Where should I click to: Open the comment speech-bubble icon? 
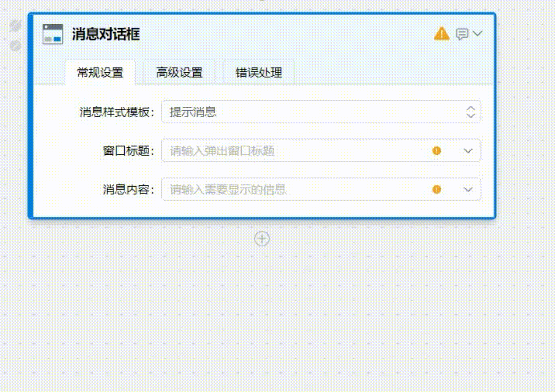click(x=462, y=34)
